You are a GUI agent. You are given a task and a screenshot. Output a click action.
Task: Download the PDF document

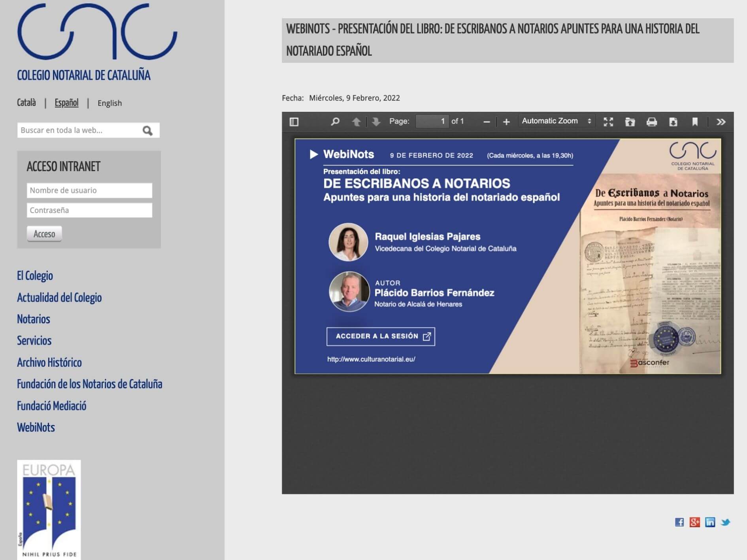tap(673, 122)
